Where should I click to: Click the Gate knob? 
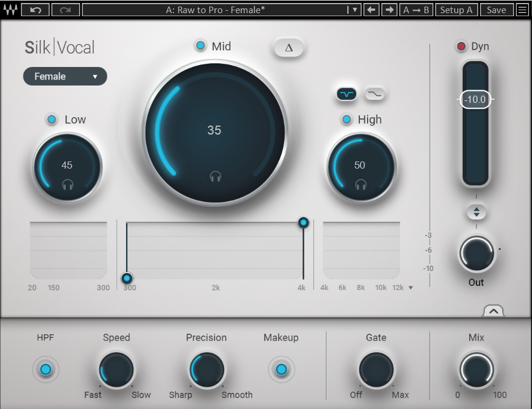tap(376, 370)
